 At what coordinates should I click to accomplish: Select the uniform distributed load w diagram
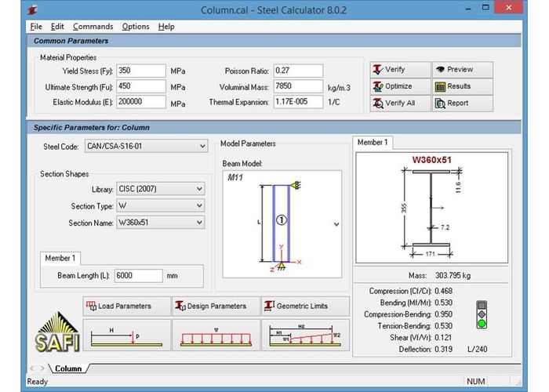click(x=216, y=335)
